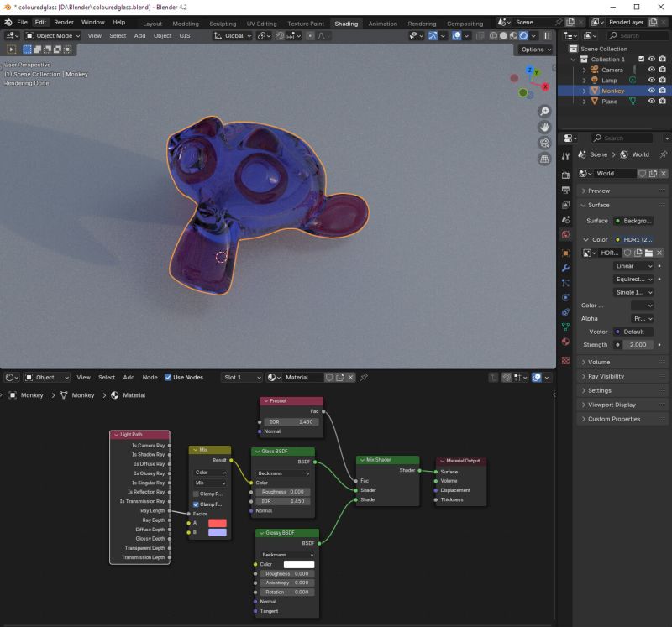The image size is (672, 627).
Task: Toggle the camera view gizmo
Action: (544, 143)
